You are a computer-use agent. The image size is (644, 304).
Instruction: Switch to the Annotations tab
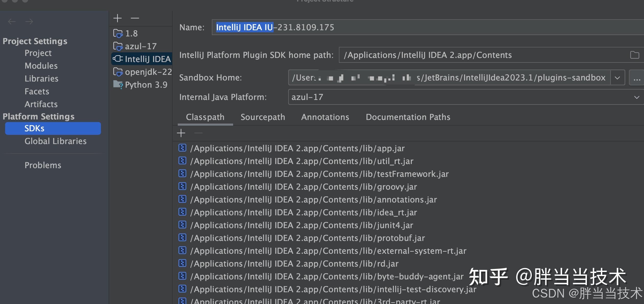pos(325,117)
